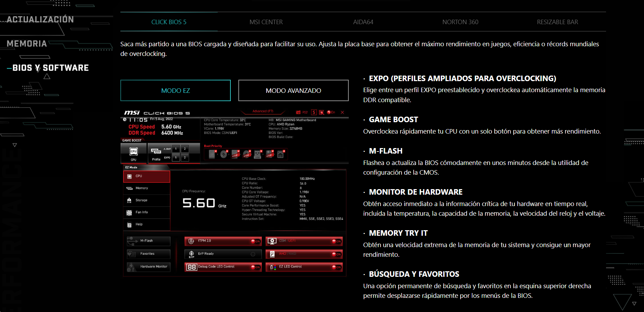Click the Debug Code 88 display icon
This screenshot has height=312, width=644.
click(191, 267)
